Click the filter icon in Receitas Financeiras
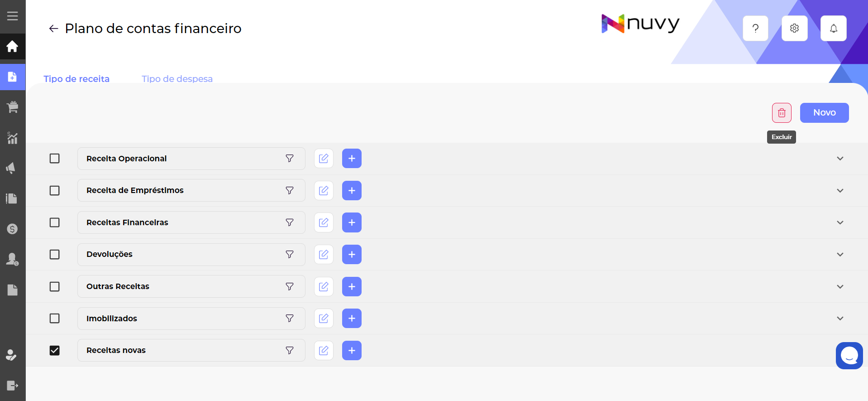The width and height of the screenshot is (868, 401). pyautogui.click(x=290, y=222)
